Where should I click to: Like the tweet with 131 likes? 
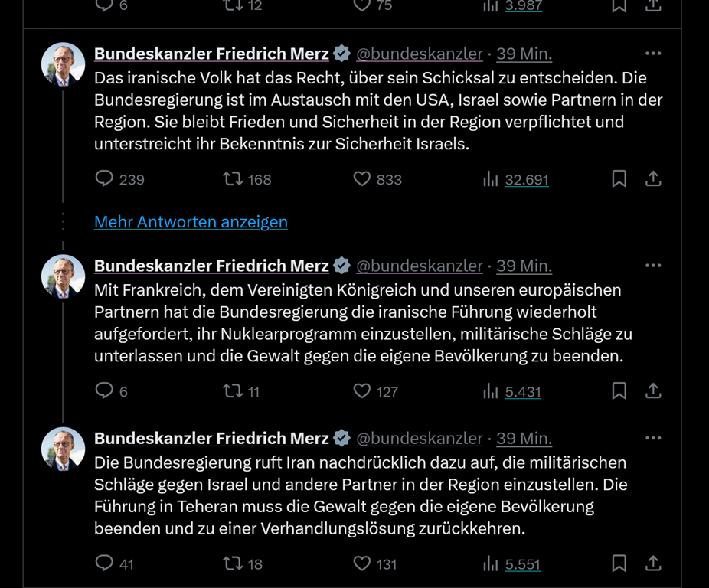coord(362,563)
